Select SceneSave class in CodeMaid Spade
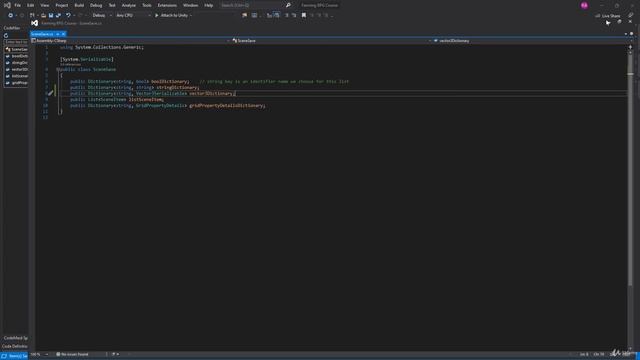The width and height of the screenshot is (640, 360). click(16, 49)
